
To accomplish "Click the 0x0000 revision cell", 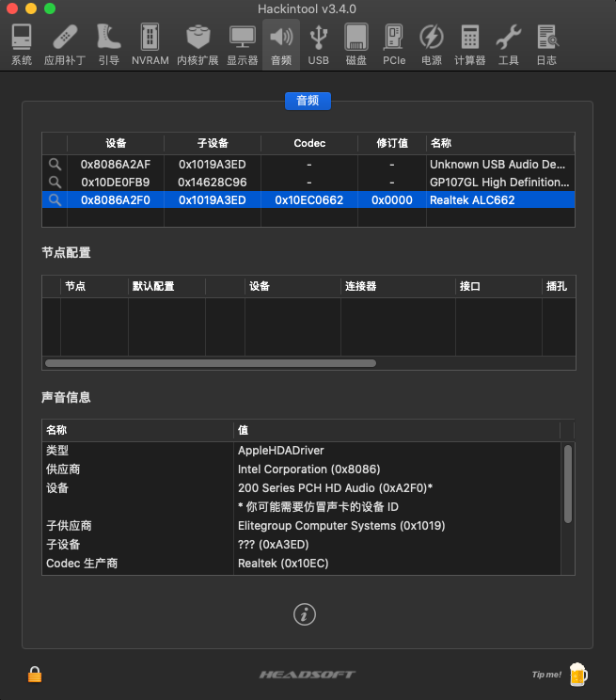I will tap(392, 200).
